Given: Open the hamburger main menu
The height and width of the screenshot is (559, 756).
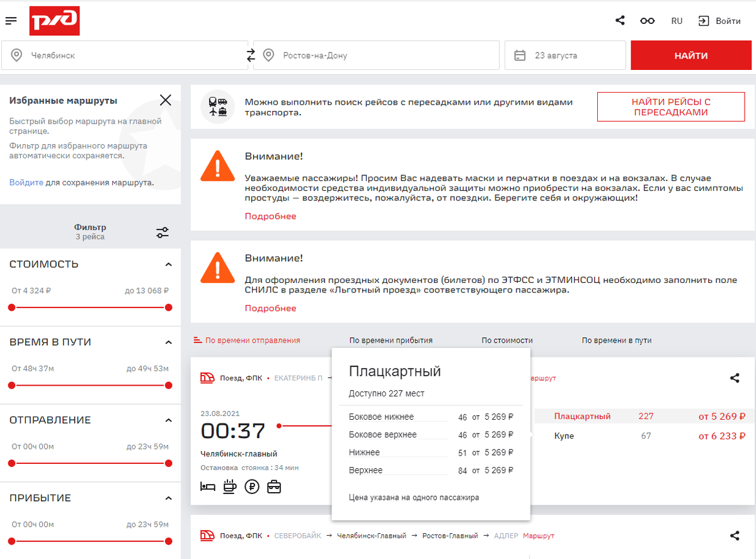Looking at the screenshot, I should click(x=11, y=21).
